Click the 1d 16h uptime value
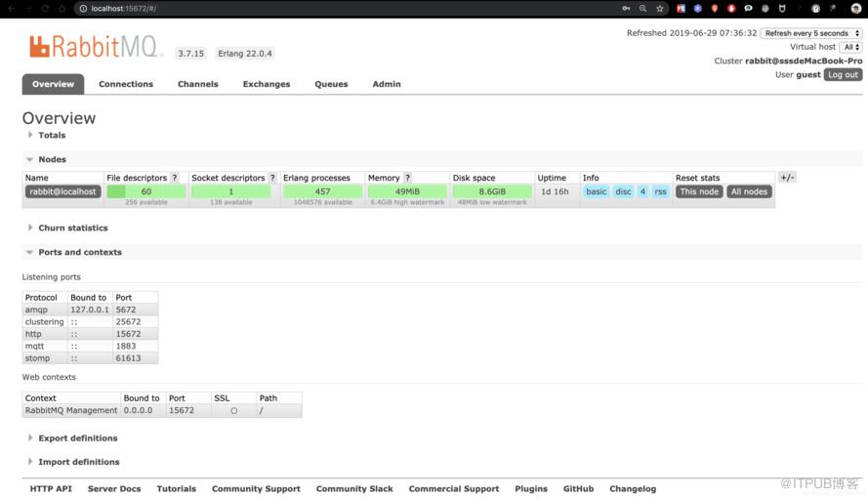This screenshot has width=868, height=498. coord(555,191)
